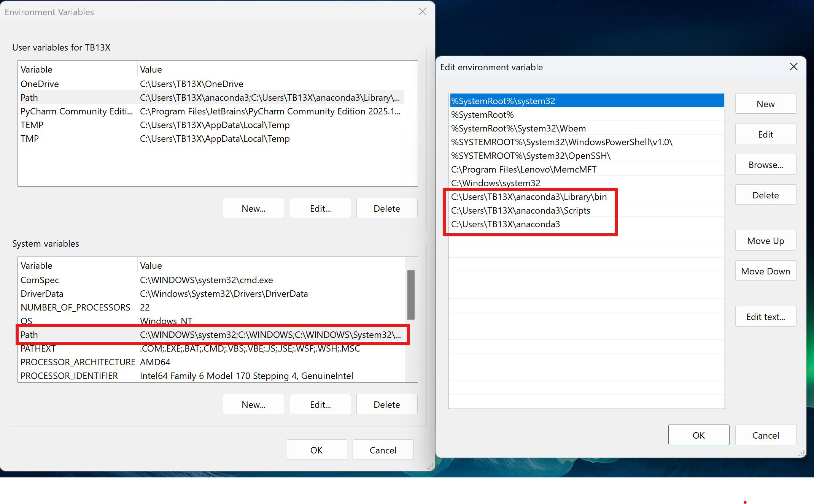Click New under system variables
The width and height of the screenshot is (814, 504).
[x=253, y=404]
